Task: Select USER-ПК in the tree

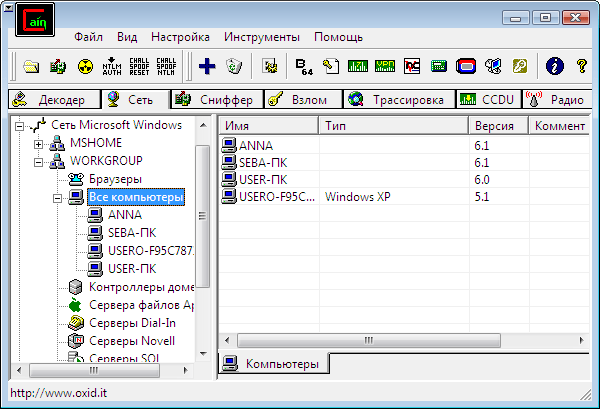Action: pyautogui.click(x=132, y=269)
